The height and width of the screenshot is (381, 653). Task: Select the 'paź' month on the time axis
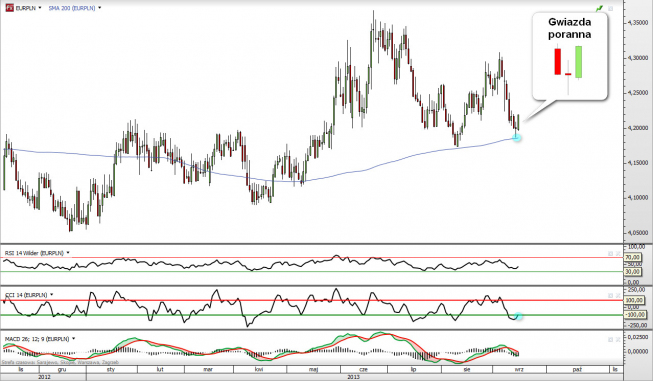(577, 369)
